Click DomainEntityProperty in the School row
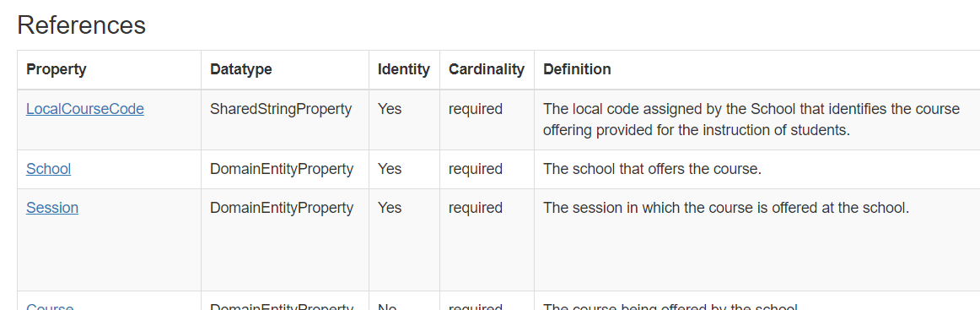 [x=282, y=169]
